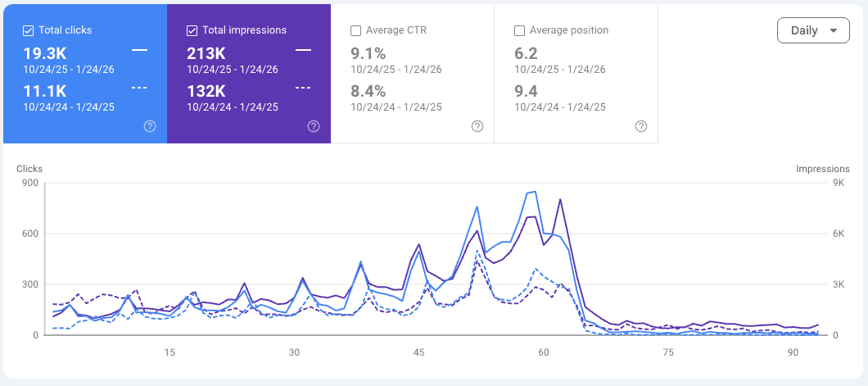Open the Daily granularity dropdown

[813, 31]
